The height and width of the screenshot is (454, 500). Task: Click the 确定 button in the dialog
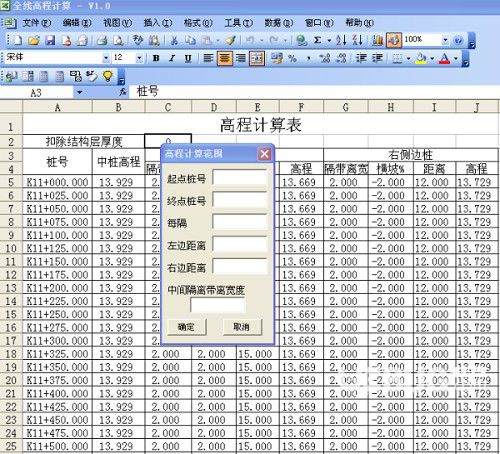pos(186,327)
